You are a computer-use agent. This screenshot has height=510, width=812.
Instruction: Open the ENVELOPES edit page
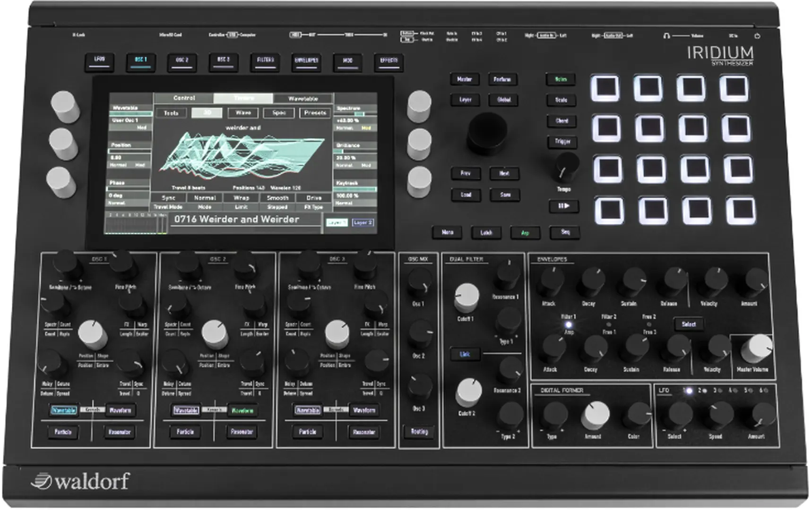[306, 60]
